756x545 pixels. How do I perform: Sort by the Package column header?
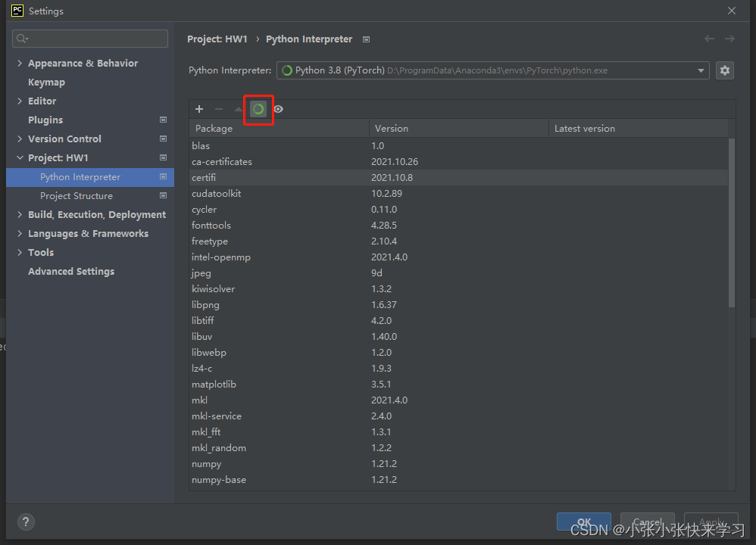click(280, 128)
